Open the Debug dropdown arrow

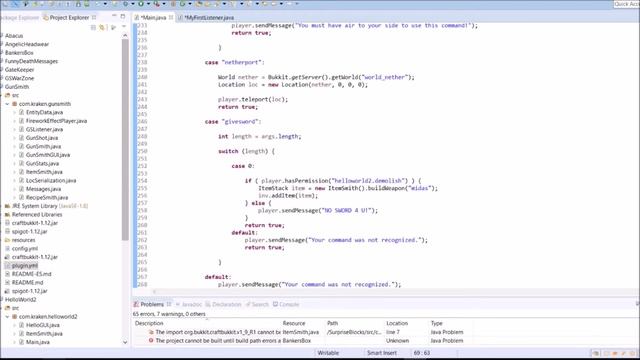pyautogui.click(x=132, y=4)
